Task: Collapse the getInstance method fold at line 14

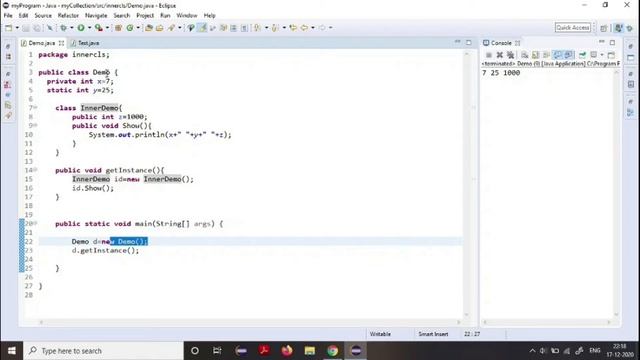Action: [x=36, y=170]
